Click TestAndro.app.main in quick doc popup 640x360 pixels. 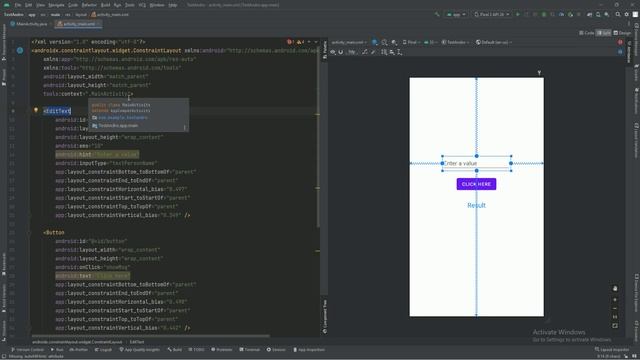click(118, 126)
